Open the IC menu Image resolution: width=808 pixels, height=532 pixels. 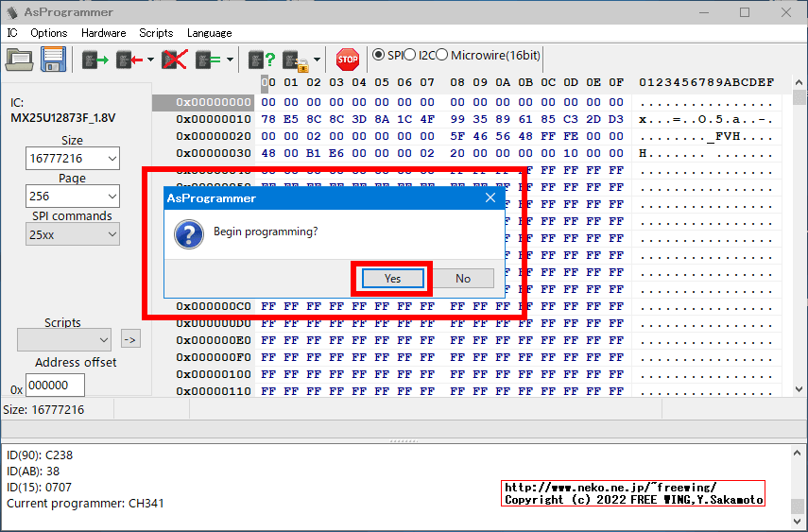[12, 33]
